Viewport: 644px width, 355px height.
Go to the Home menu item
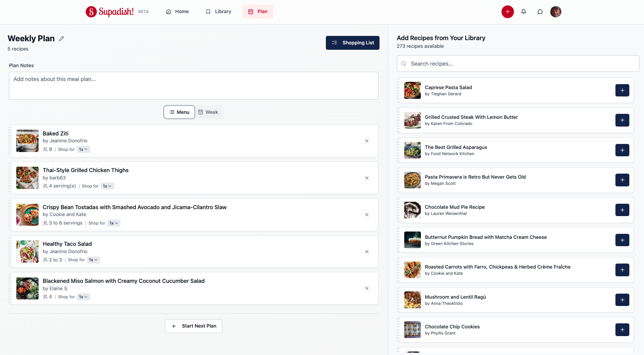(177, 12)
